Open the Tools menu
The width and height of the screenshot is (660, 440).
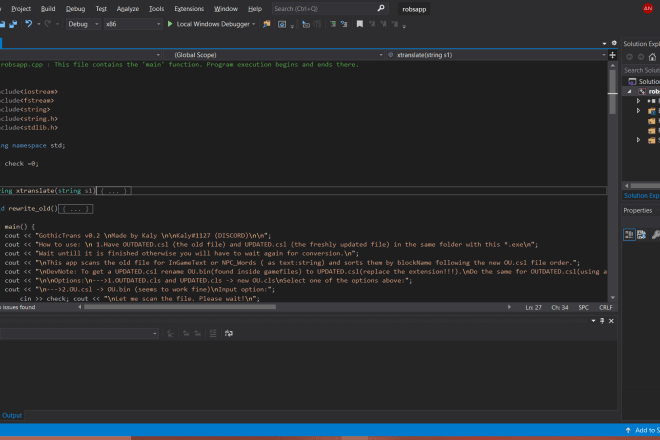156,8
